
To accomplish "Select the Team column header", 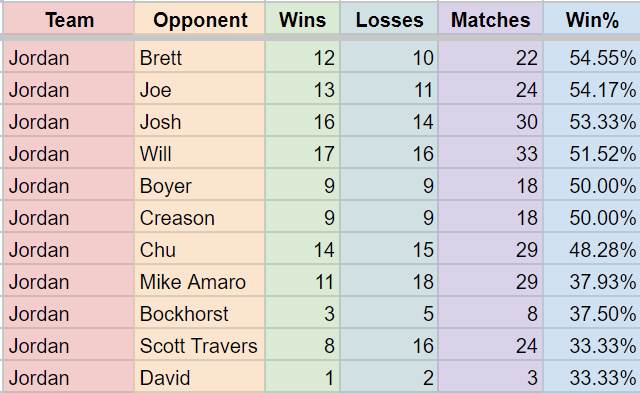I will pyautogui.click(x=69, y=20).
